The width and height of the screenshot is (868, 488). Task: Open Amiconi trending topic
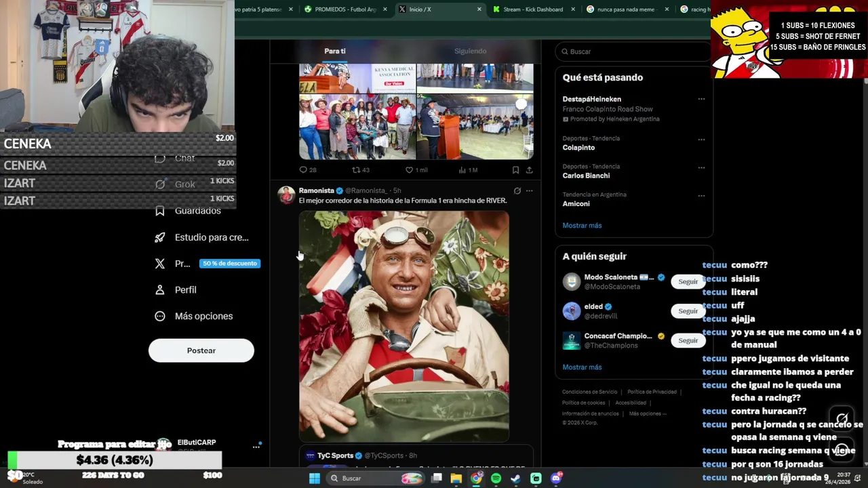[576, 204]
